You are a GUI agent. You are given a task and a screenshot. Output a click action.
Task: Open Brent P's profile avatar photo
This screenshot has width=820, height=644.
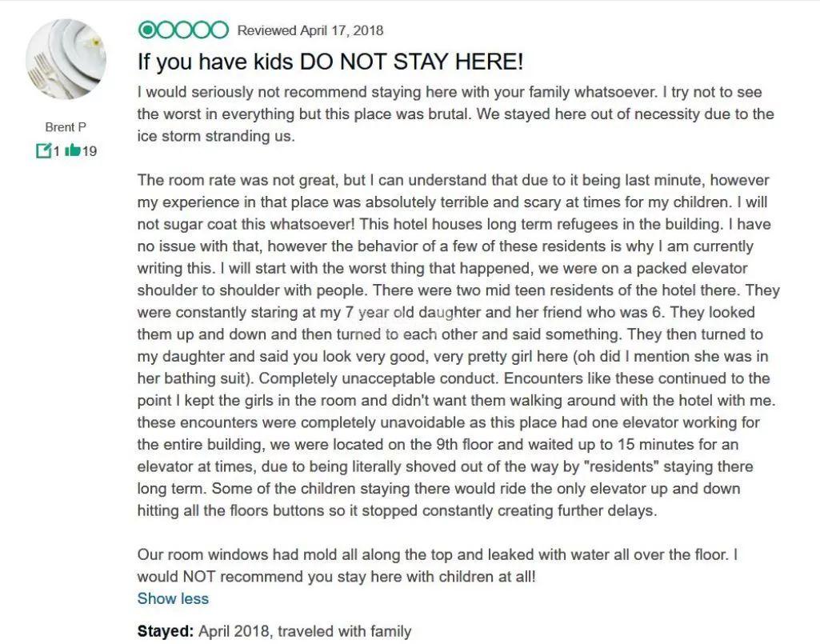pos(66,61)
